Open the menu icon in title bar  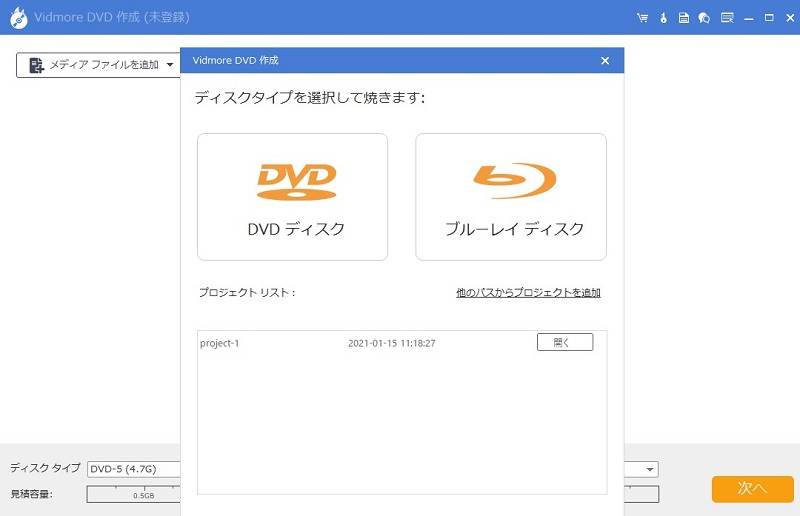coord(727,18)
